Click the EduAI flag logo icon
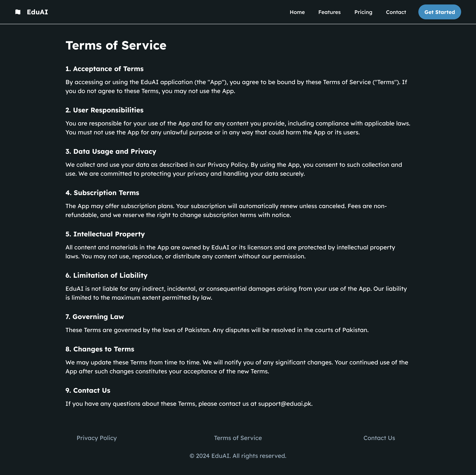Viewport: 476px width, 475px height. pos(18,12)
